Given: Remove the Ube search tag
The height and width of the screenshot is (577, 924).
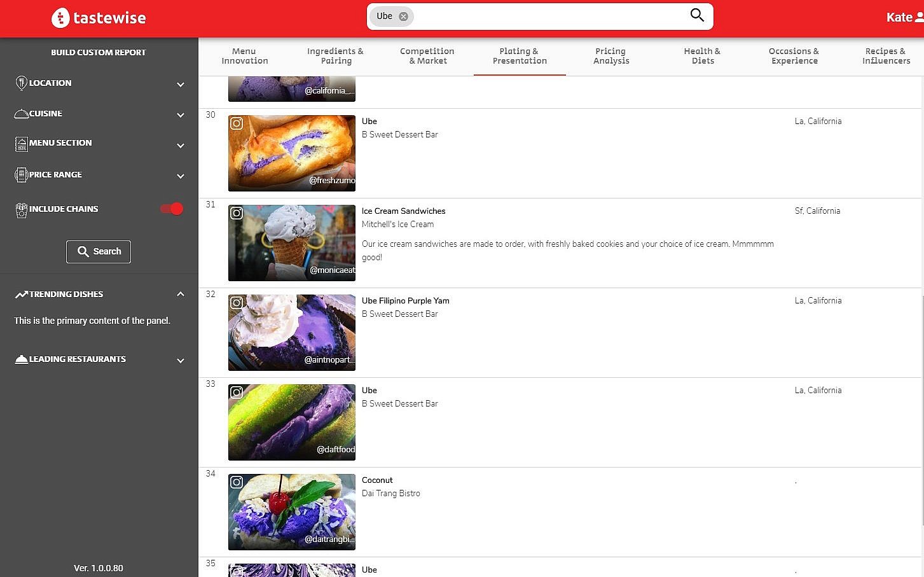Looking at the screenshot, I should pos(403,17).
